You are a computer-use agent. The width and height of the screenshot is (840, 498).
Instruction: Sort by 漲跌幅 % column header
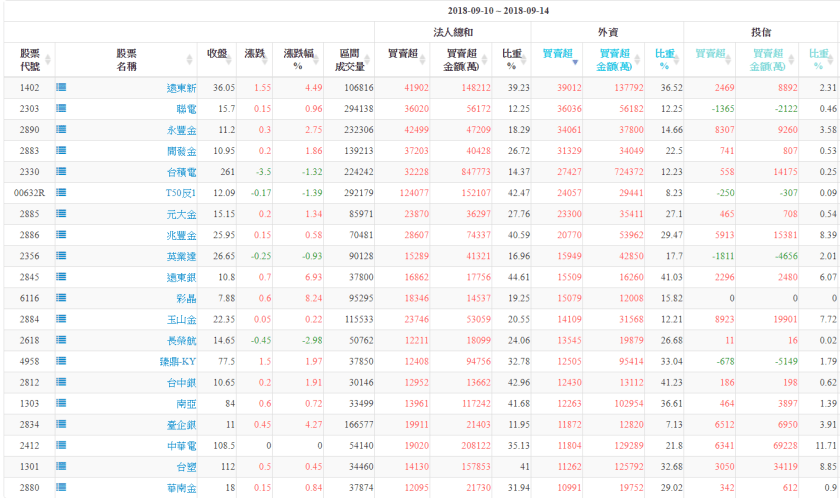coord(298,58)
